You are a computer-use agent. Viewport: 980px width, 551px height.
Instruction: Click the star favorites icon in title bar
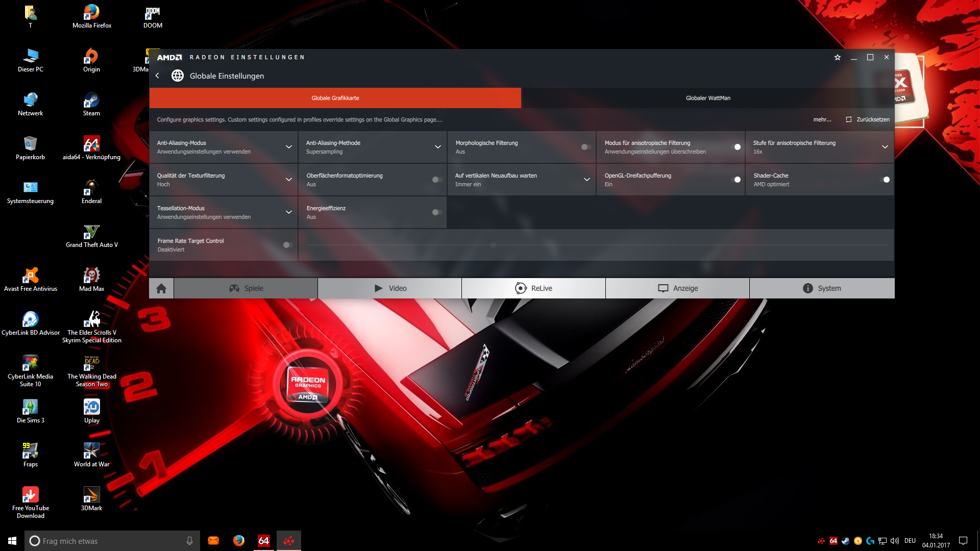tap(837, 58)
